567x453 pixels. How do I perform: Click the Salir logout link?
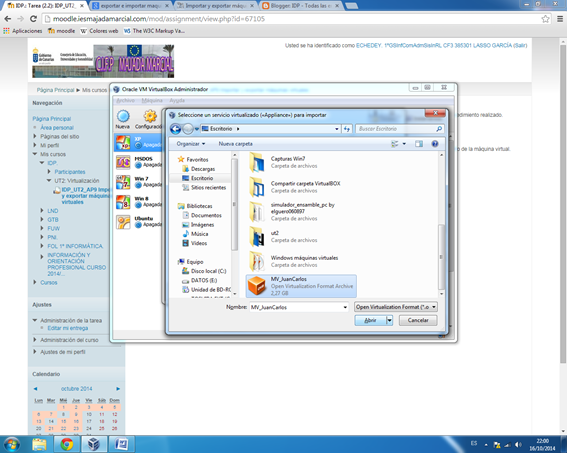(520, 46)
